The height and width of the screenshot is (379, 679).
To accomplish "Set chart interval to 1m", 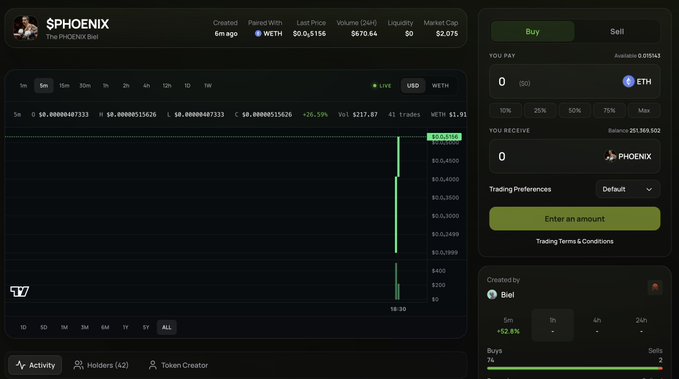I will (x=23, y=86).
